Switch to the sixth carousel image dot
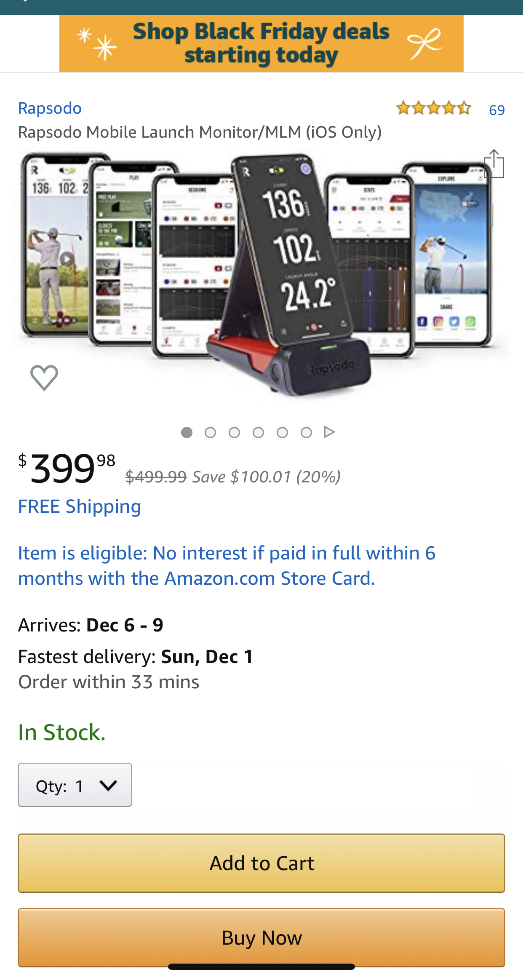This screenshot has height=980, width=523. point(307,432)
